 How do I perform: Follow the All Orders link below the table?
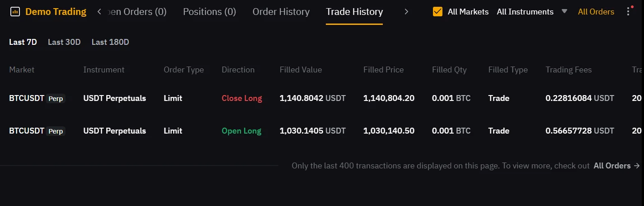612,166
